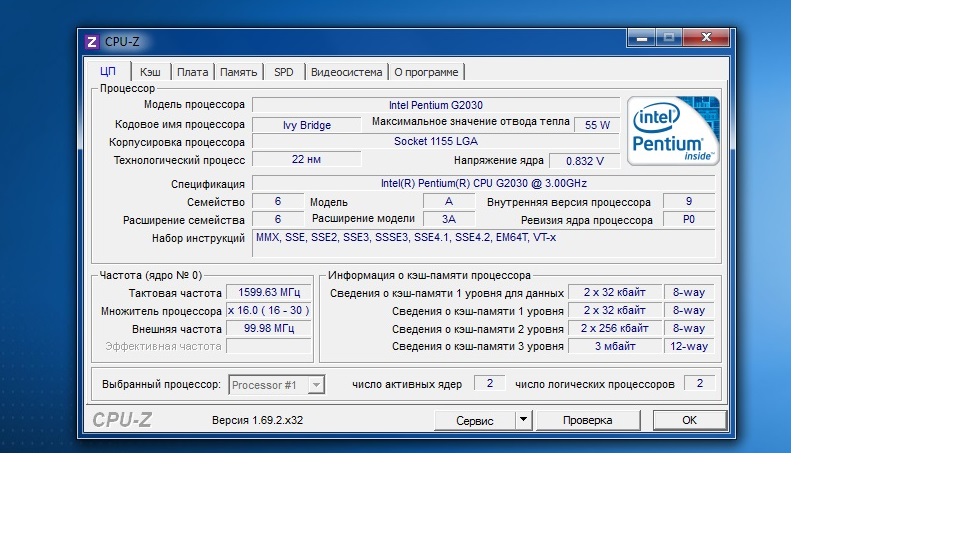Click the Intel Pentium G2030 model field
This screenshot has height=540, width=960.
434,105
